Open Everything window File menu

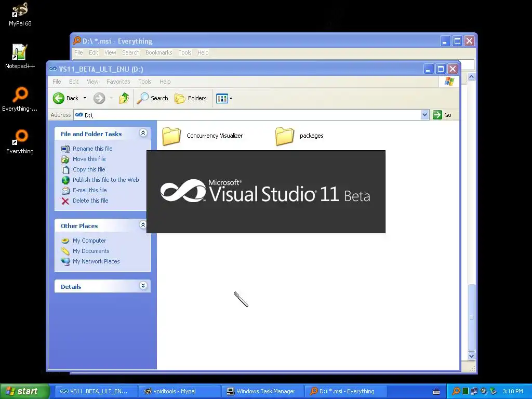click(x=78, y=52)
